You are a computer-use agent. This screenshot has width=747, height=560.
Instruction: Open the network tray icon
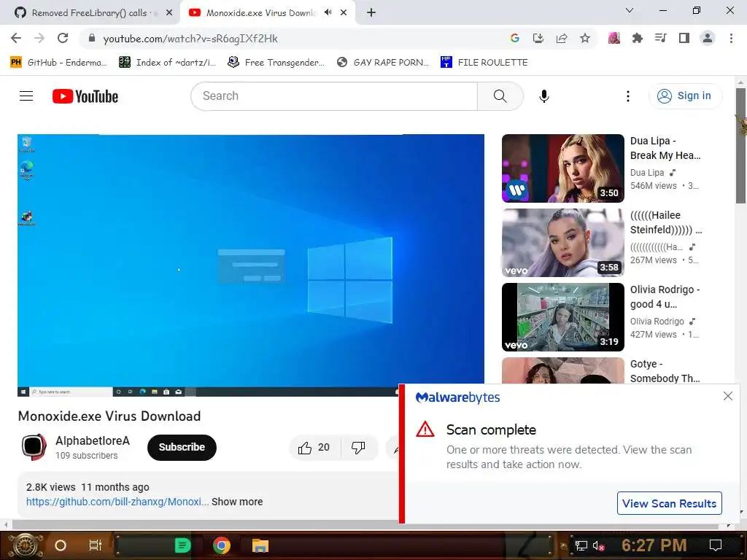581,546
